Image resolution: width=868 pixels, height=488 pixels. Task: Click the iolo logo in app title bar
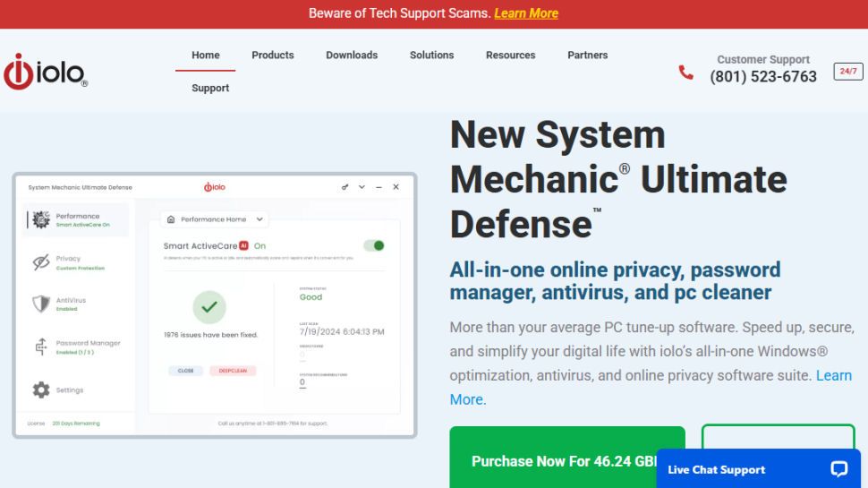(214, 187)
